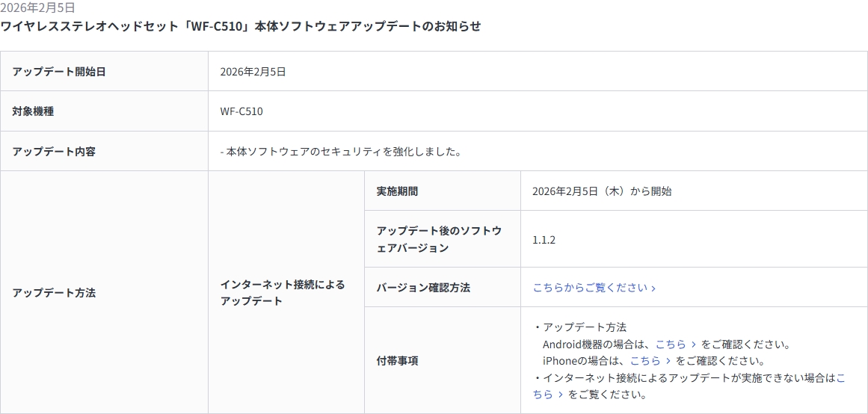Viewport: 868px width, 414px height.
Task: Click the WF-C510 value in the table
Action: click(241, 111)
